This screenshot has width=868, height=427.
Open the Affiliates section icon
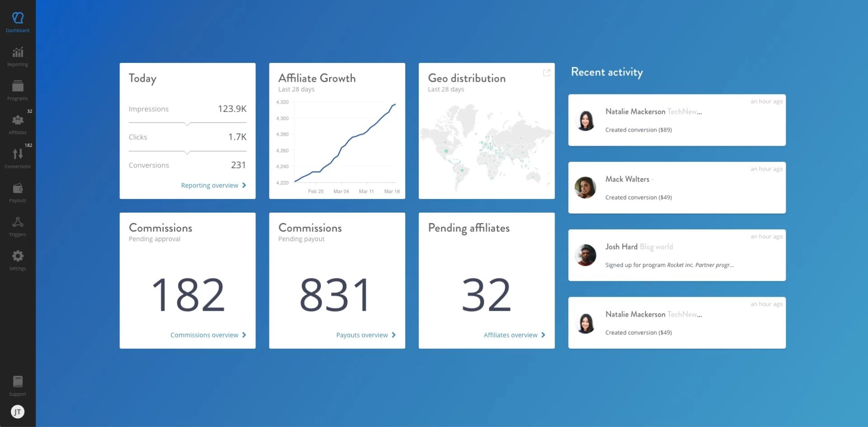coord(18,121)
